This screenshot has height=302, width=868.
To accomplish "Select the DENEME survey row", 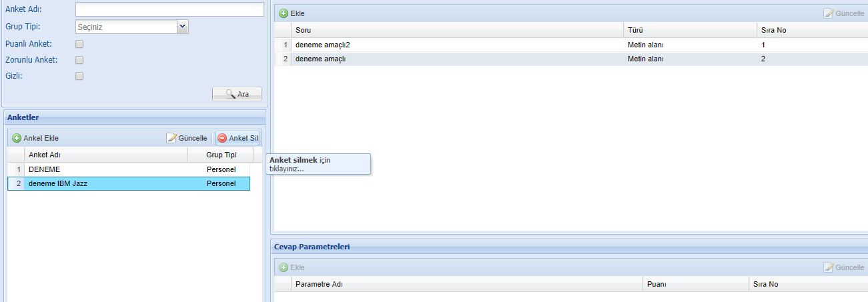I will click(129, 169).
